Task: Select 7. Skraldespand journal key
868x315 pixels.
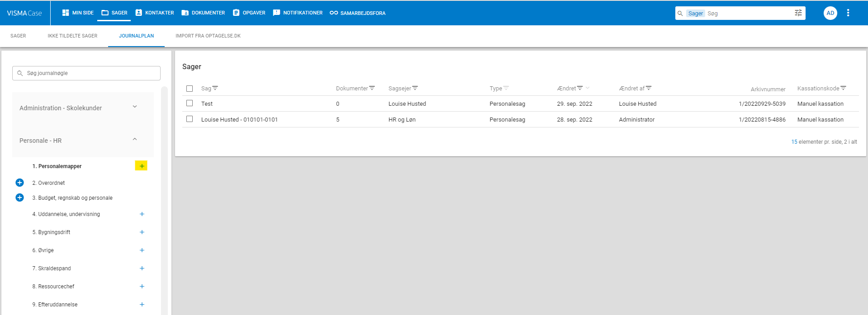Action: (52, 268)
